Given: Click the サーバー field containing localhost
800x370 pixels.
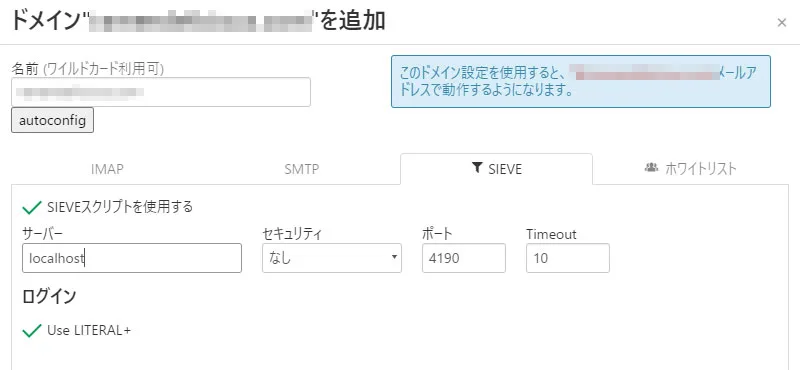Looking at the screenshot, I should coord(132,258).
